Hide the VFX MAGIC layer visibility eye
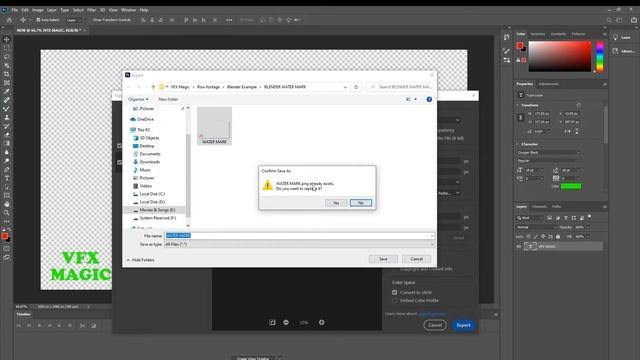 tap(519, 247)
